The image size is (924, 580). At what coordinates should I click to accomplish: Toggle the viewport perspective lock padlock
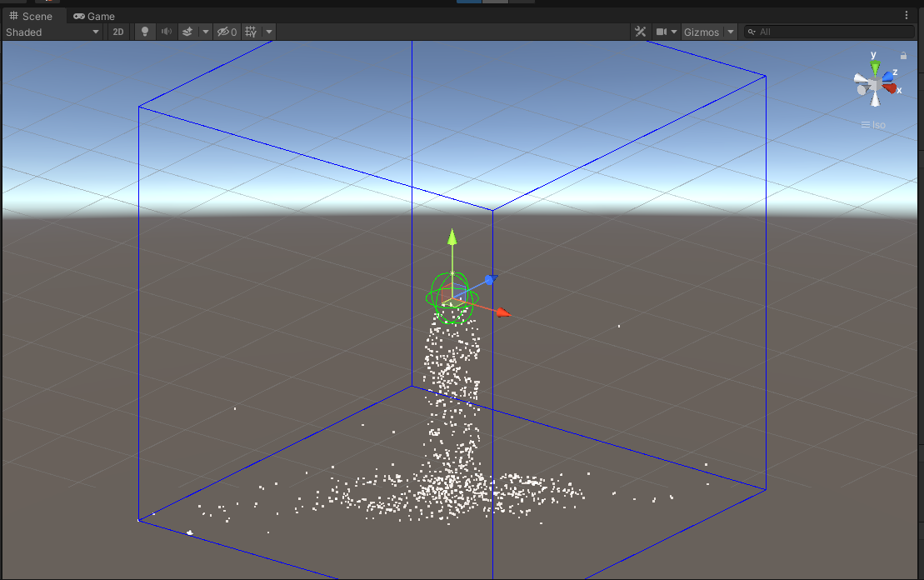903,54
